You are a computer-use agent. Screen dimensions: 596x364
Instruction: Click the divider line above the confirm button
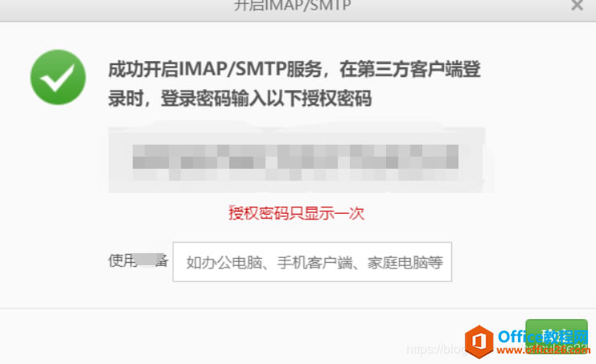coord(298,309)
